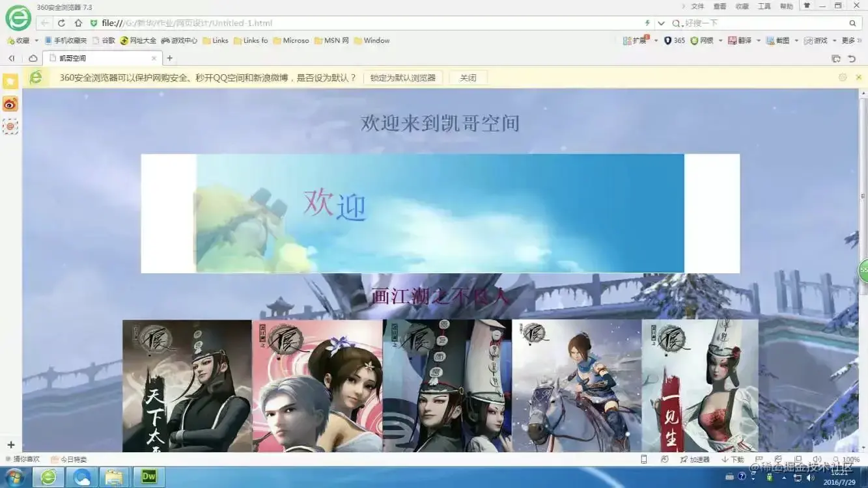Open the 翻译 translate tool
Viewport: 868px width, 488px height.
pyautogui.click(x=740, y=40)
